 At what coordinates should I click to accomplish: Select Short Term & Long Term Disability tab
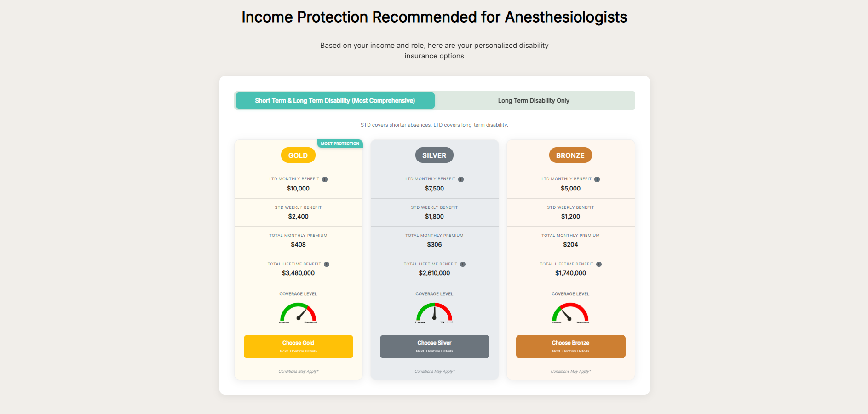click(x=335, y=101)
